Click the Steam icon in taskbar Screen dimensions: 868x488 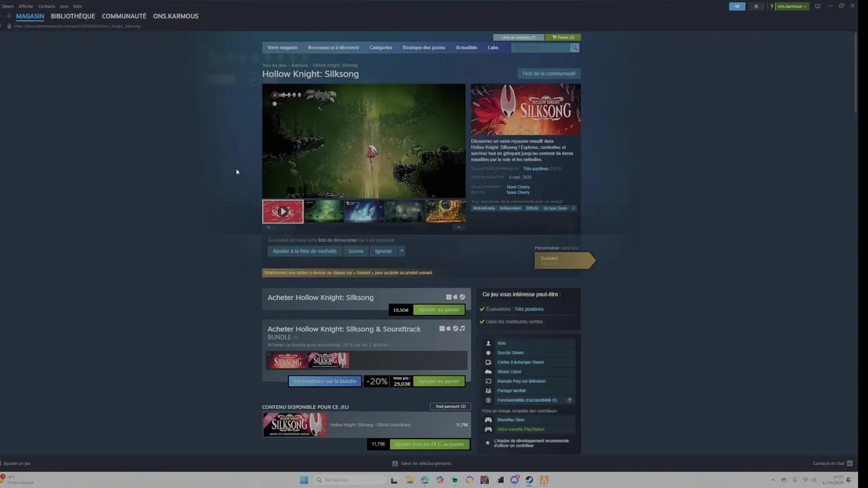tap(529, 480)
